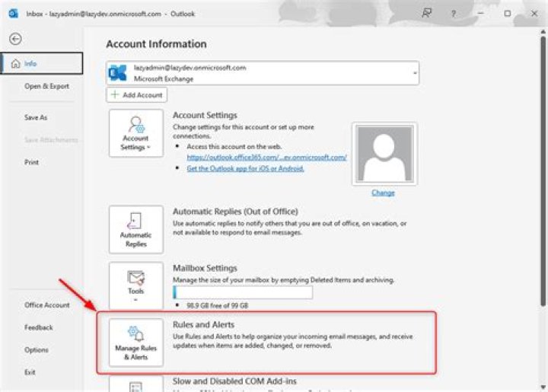Open Manage Rules & Alerts
The width and height of the screenshot is (548, 392).
pyautogui.click(x=136, y=343)
